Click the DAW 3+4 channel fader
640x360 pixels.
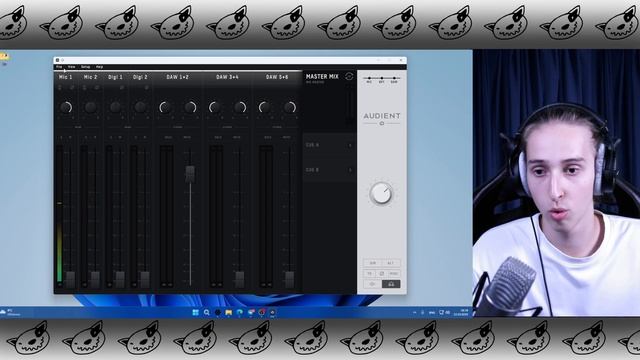coord(240,279)
